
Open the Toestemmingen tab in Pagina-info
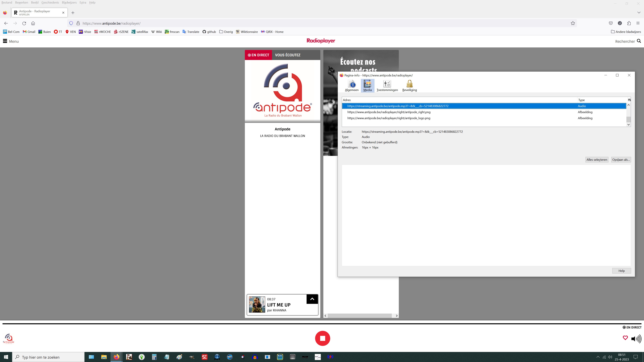coord(387,86)
